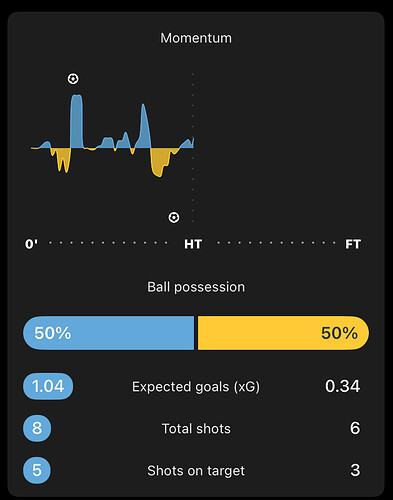This screenshot has width=393, height=500.
Task: Select the FT marker on the timeline
Action: [x=353, y=244]
